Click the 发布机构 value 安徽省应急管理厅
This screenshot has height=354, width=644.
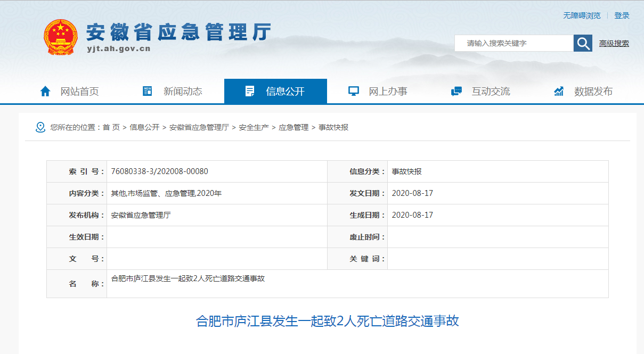coord(141,215)
